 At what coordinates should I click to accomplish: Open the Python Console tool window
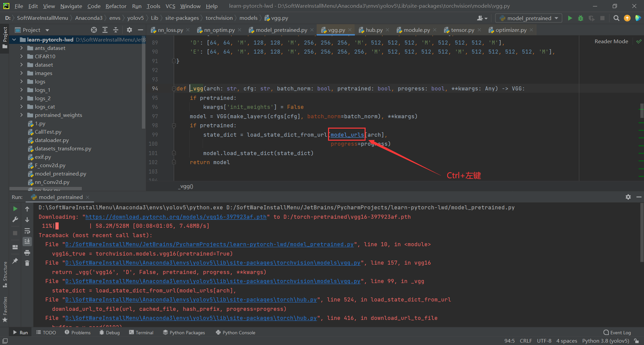[x=235, y=333]
